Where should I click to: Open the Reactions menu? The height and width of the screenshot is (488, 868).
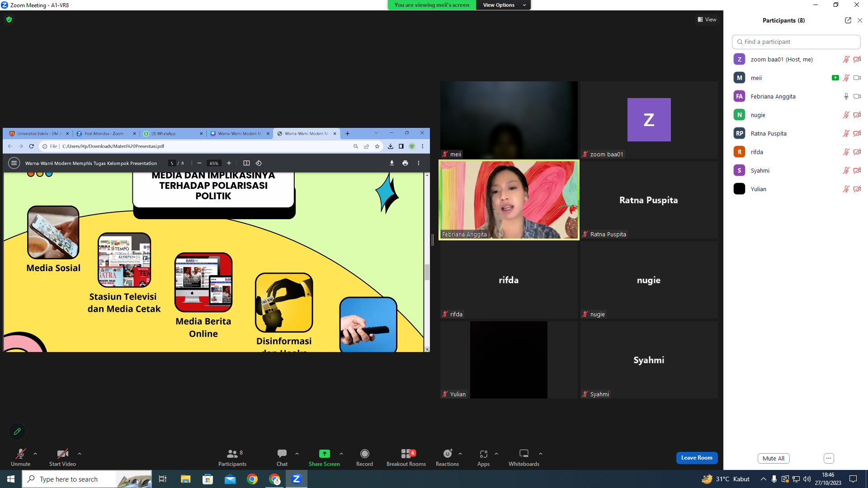[x=447, y=457]
